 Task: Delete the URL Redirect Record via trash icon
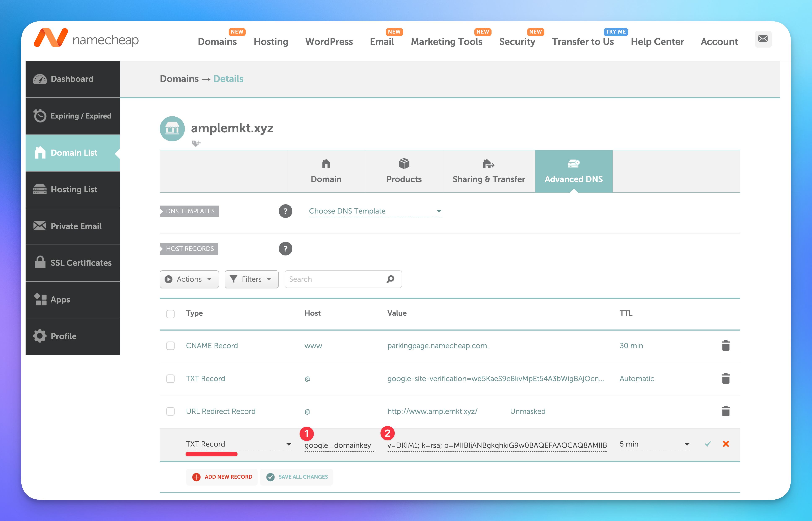725,411
